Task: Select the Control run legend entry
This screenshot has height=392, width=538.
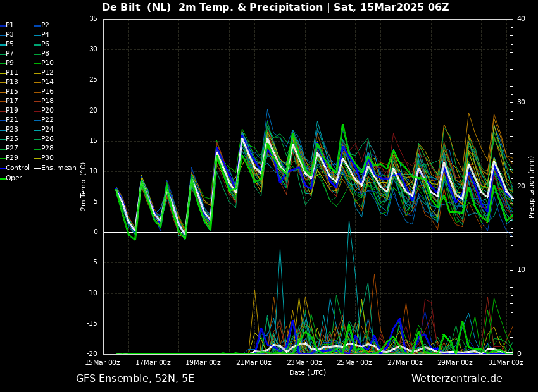Action: [17, 168]
